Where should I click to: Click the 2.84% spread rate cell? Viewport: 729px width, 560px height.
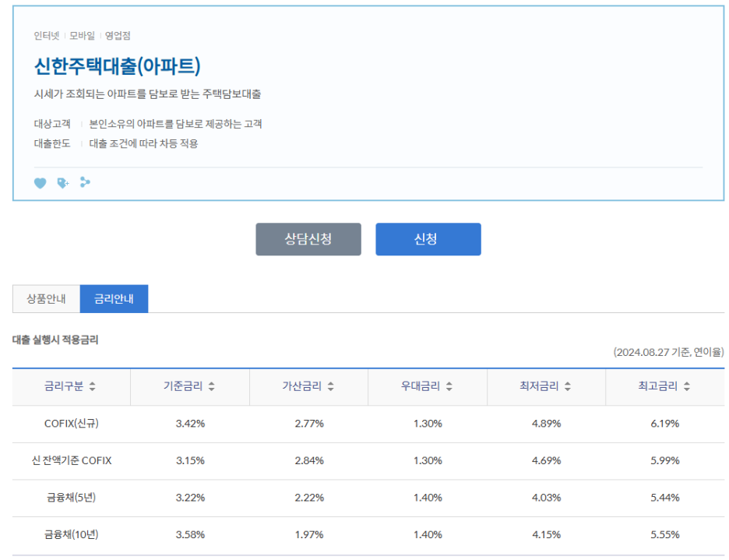pyautogui.click(x=309, y=460)
